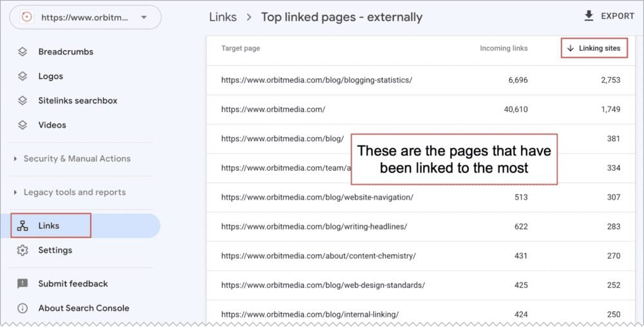This screenshot has width=644, height=327.
Task: Click the 'Top linked pages - externally' title
Action: 342,17
